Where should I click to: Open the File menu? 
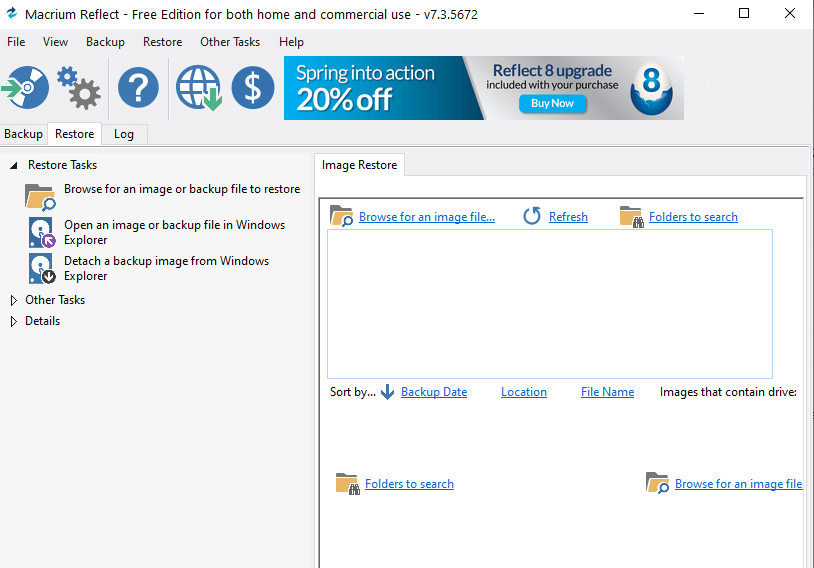(16, 42)
